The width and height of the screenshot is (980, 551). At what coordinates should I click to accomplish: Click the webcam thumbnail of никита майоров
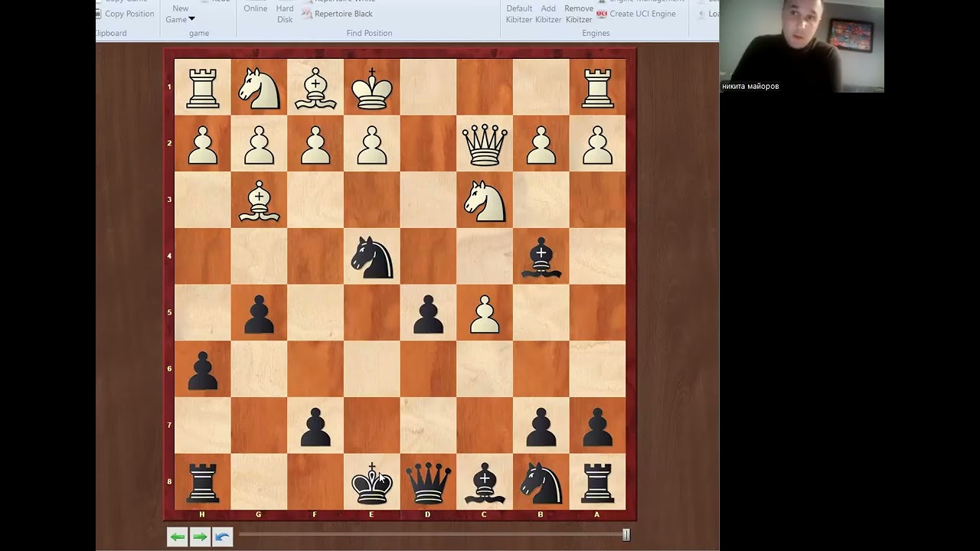[802, 46]
